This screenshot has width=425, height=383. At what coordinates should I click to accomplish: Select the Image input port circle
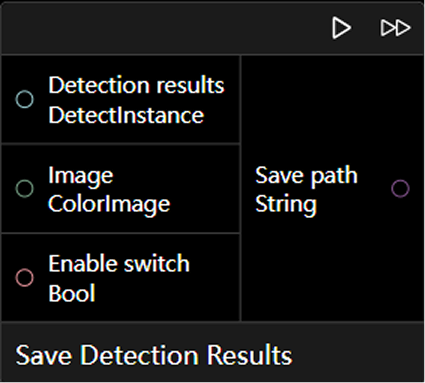25,188
